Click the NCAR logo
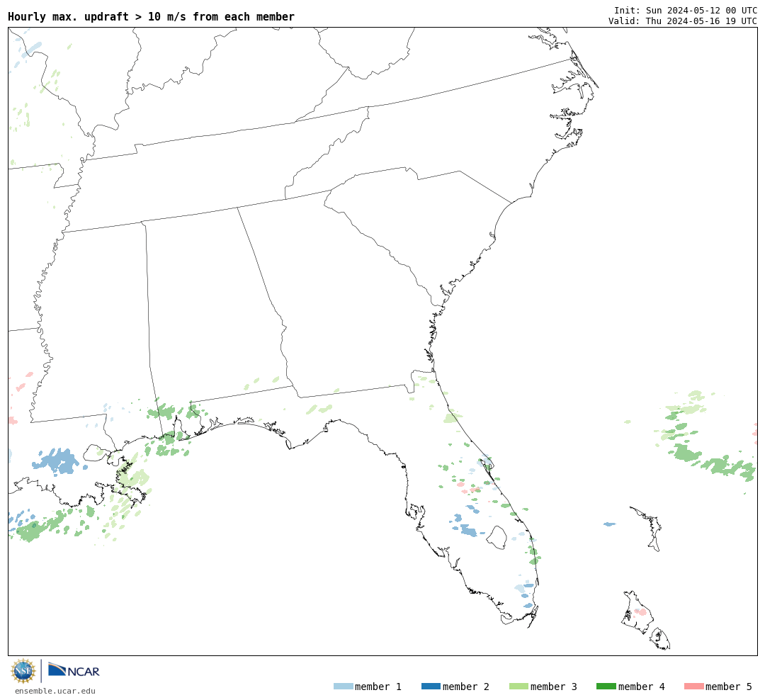The image size is (765, 700). [74, 670]
